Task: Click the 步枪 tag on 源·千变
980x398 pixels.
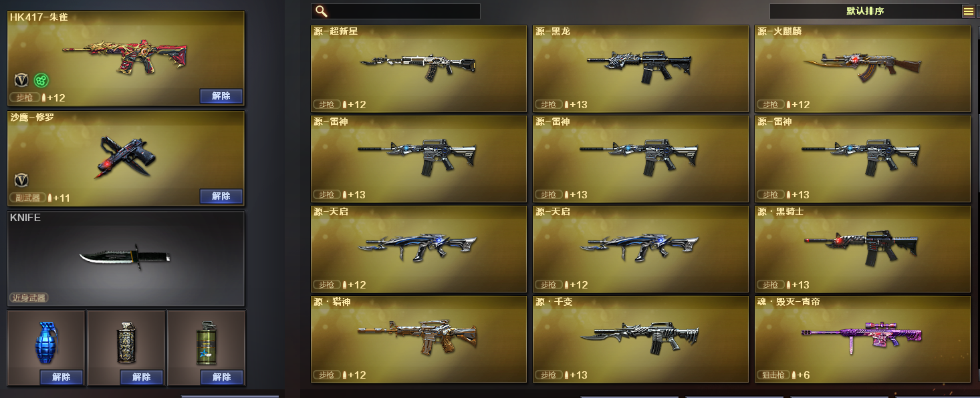Action: 548,375
